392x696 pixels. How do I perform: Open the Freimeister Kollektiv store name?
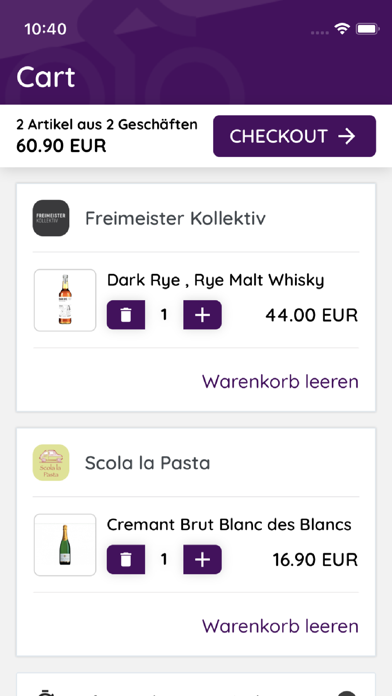[x=175, y=218]
